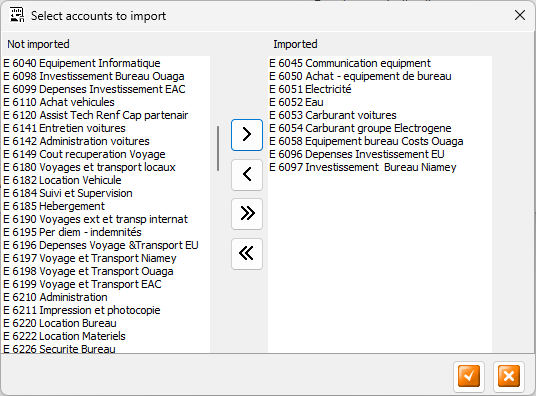
Task: Select E 6141 Entretien voitures
Action: pos(106,128)
